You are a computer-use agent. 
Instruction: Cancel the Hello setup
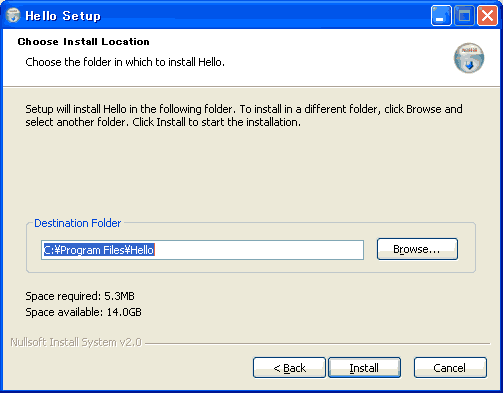tap(450, 368)
